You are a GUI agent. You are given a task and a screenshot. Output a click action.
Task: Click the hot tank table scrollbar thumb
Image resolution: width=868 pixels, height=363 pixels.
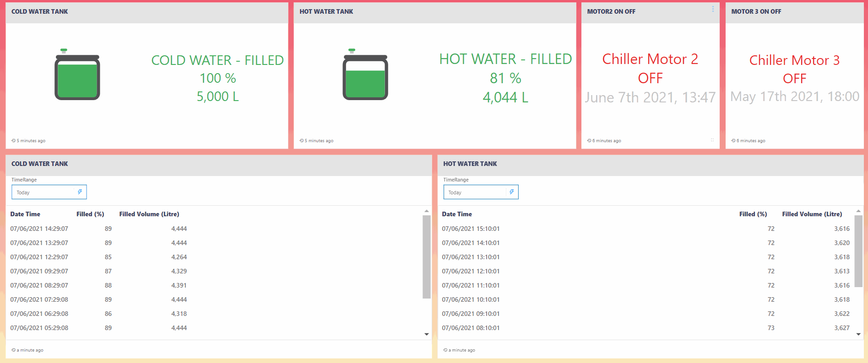[x=858, y=251]
